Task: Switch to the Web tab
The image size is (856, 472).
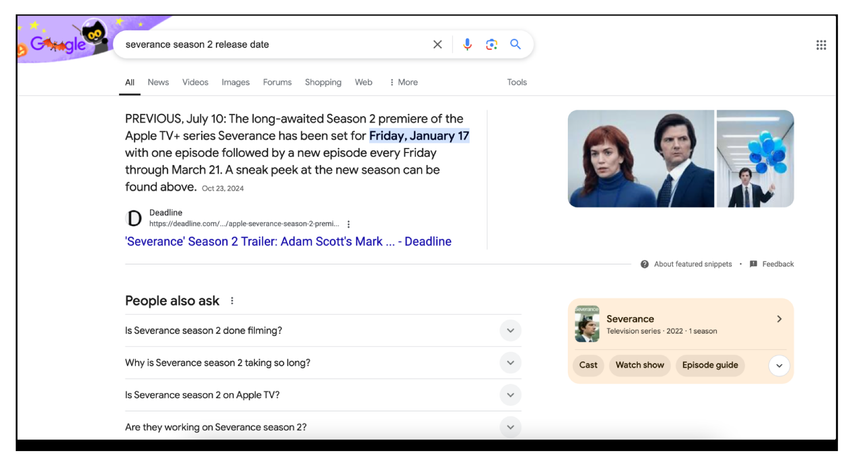Action: [x=364, y=82]
